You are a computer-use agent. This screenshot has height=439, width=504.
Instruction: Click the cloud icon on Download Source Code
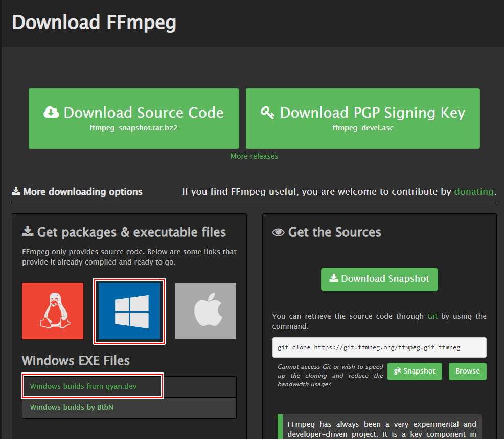click(x=51, y=113)
